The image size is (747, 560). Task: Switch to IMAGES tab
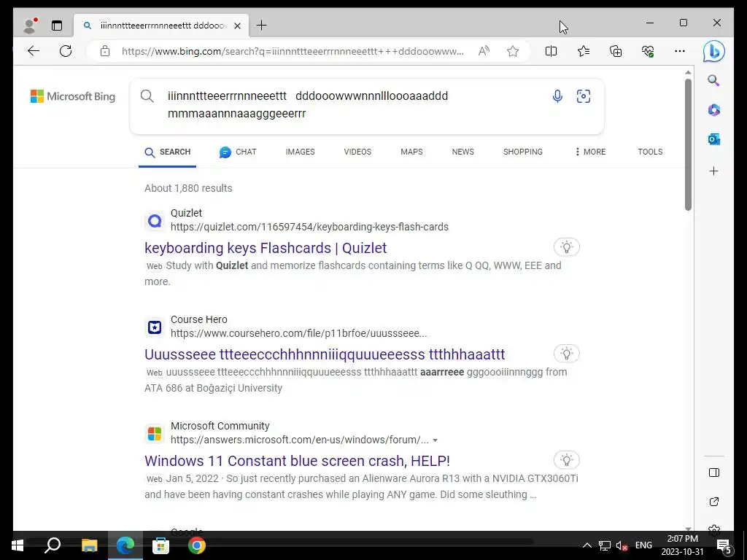[x=300, y=152]
